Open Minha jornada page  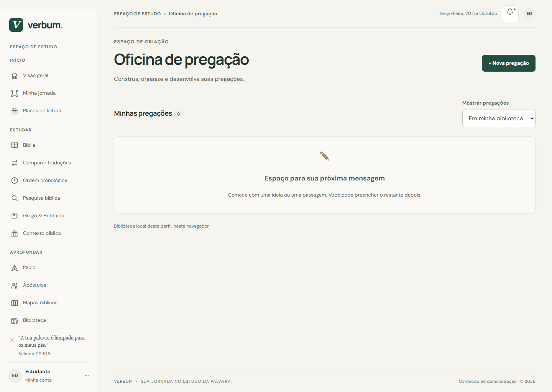[x=48, y=93]
